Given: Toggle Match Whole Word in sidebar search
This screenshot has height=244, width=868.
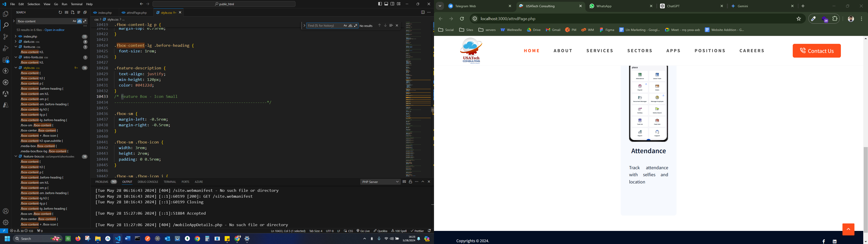Looking at the screenshot, I should pyautogui.click(x=80, y=21).
